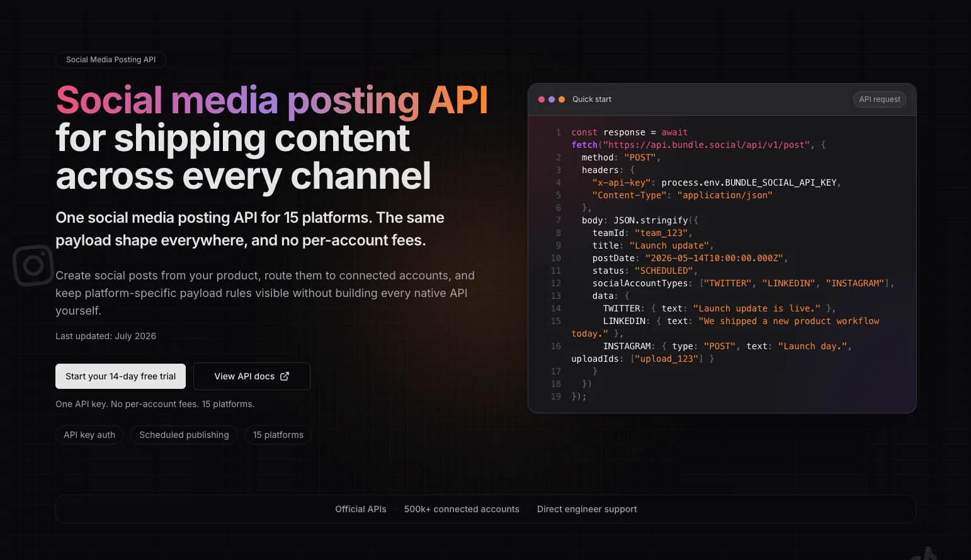This screenshot has height=560, width=971.
Task: Click the "Create social posts from your product" paragraph
Action: click(265, 293)
